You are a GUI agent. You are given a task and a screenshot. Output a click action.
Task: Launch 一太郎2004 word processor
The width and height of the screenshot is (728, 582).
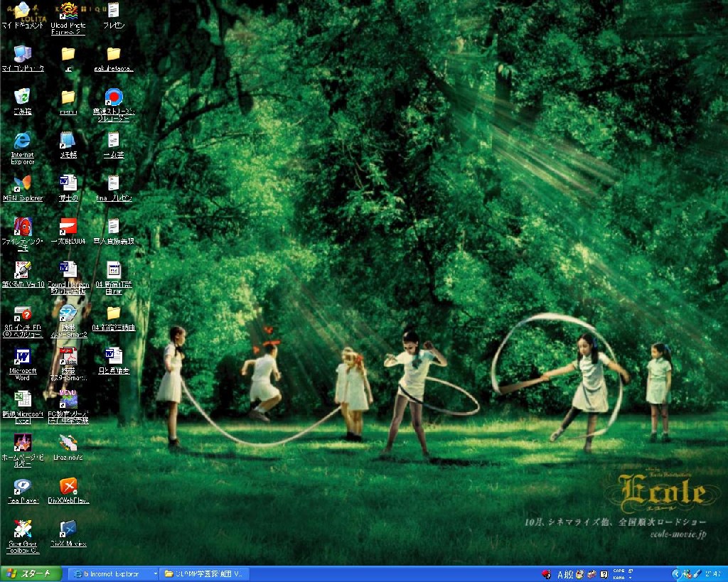tap(68, 231)
